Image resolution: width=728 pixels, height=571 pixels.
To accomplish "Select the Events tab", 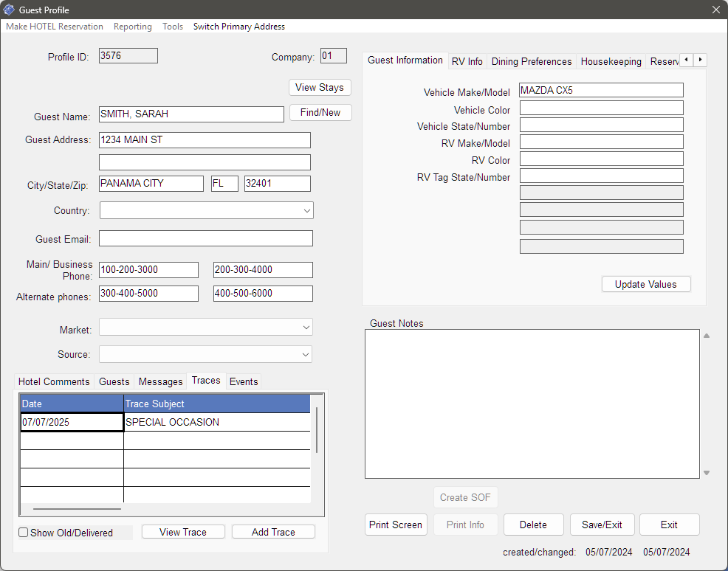I will click(244, 381).
